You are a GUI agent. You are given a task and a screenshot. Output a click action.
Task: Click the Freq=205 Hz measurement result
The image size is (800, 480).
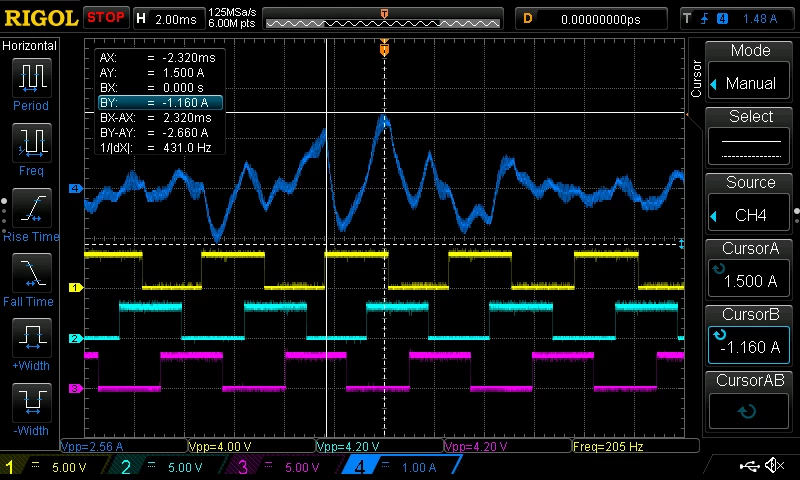coord(608,447)
